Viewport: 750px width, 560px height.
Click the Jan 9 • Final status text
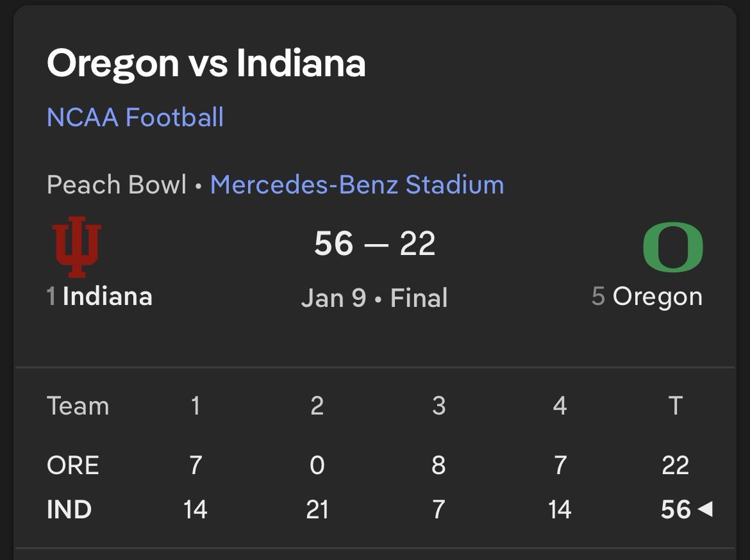[374, 298]
